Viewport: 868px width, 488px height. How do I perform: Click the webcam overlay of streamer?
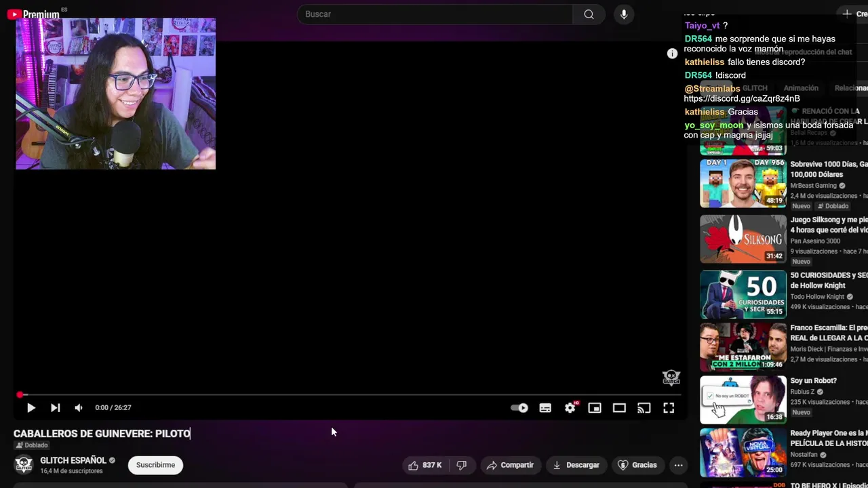(x=115, y=94)
